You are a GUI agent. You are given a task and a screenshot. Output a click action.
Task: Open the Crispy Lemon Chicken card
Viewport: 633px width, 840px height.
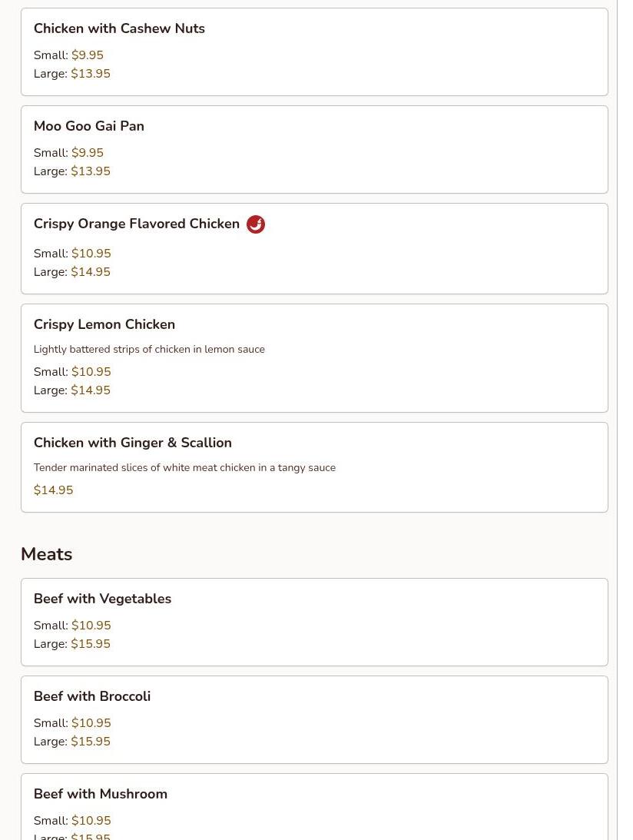314,358
